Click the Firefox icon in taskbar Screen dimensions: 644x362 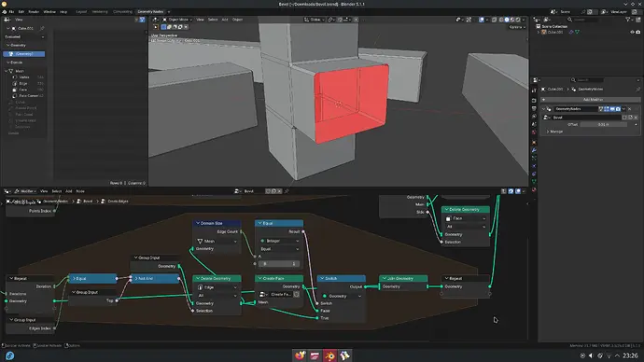(x=300, y=355)
